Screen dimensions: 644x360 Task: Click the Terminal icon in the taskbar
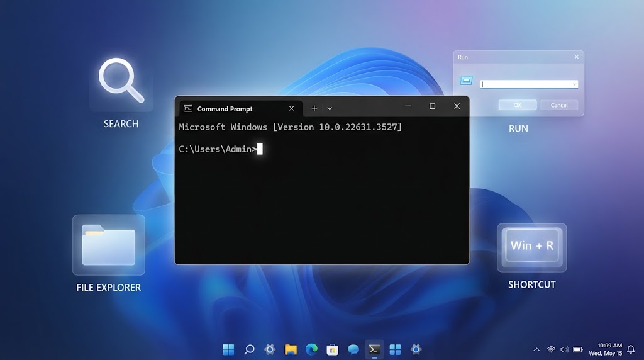click(x=374, y=349)
